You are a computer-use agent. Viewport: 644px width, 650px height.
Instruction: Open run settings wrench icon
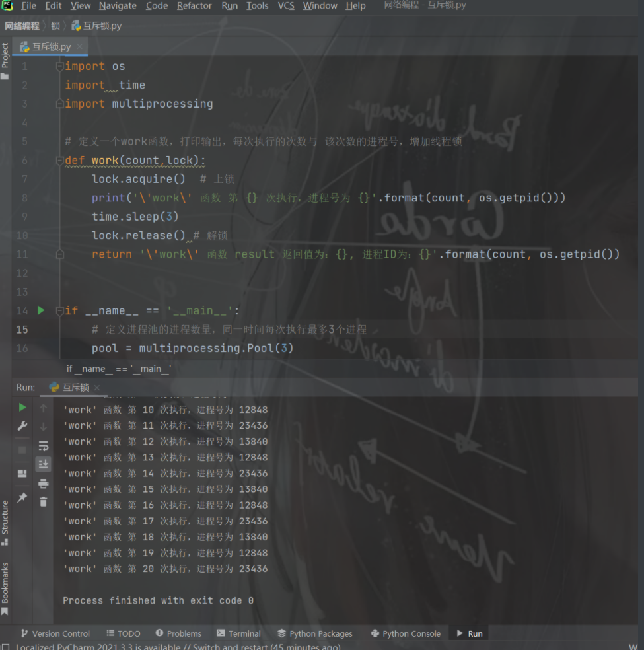pos(22,425)
